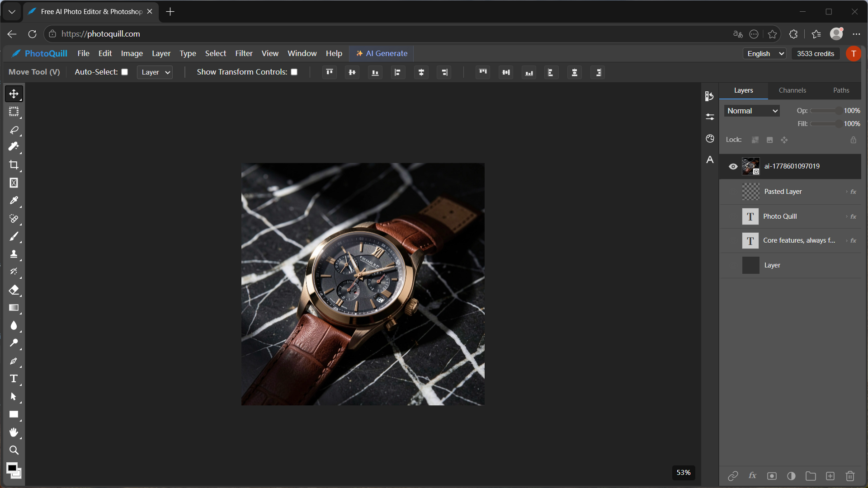Screen dimensions: 868x488
Task: Expand fx effects on Core features layer
Action: [851, 240]
